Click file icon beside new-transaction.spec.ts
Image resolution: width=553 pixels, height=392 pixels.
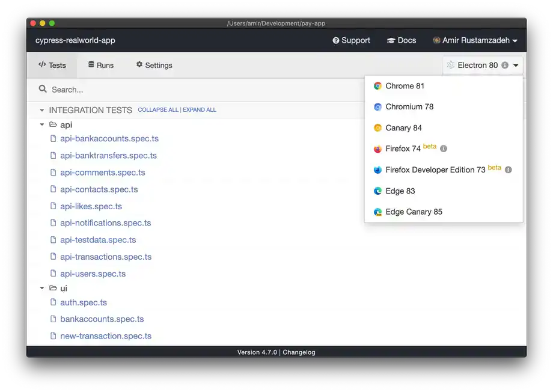pos(53,335)
